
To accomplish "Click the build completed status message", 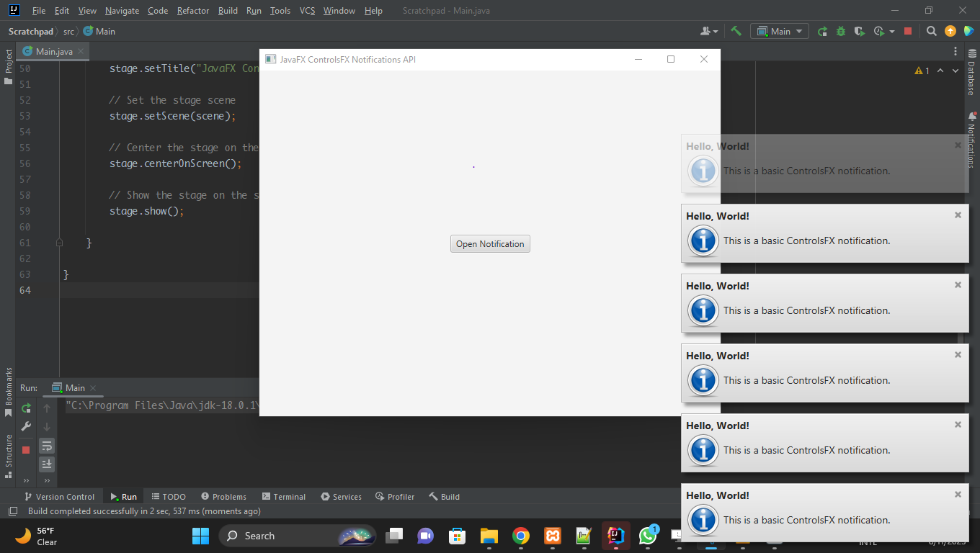I will click(144, 511).
